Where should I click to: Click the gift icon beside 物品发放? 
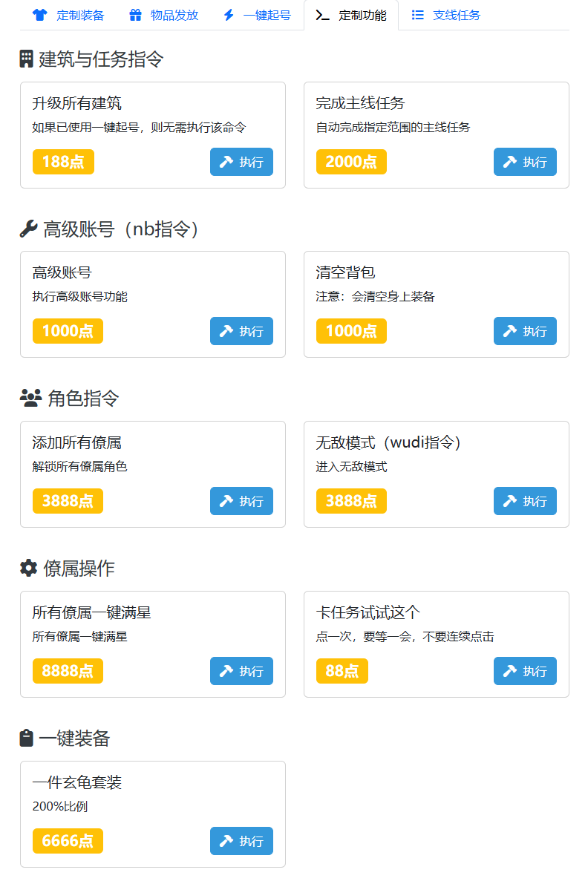(x=135, y=15)
